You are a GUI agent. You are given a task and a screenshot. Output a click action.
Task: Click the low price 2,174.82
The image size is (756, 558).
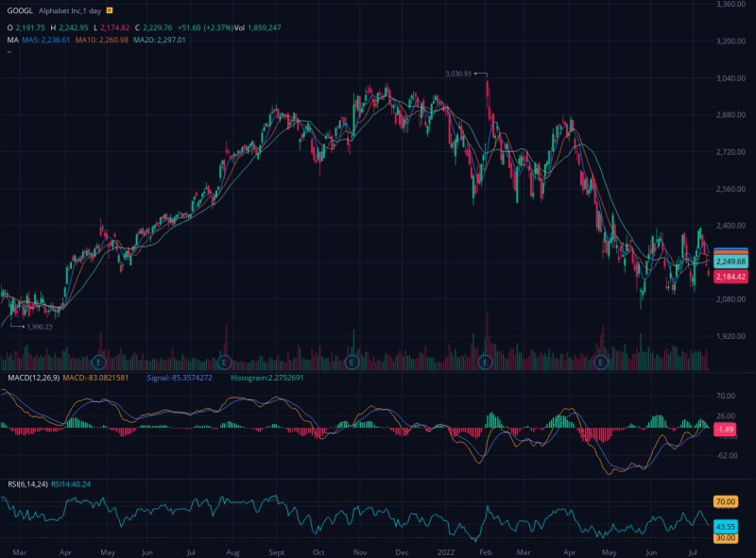coord(114,28)
